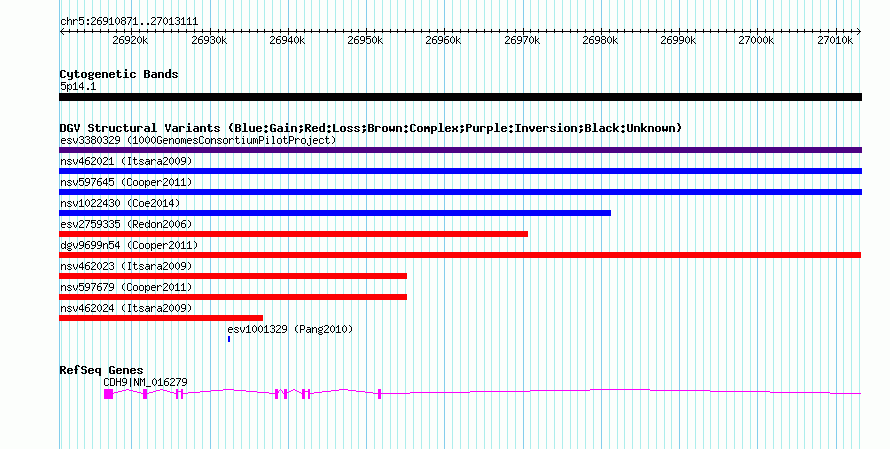Screen dimensions: 890x449
Task: Click the 27010k ruler tick label
Action: click(x=834, y=40)
